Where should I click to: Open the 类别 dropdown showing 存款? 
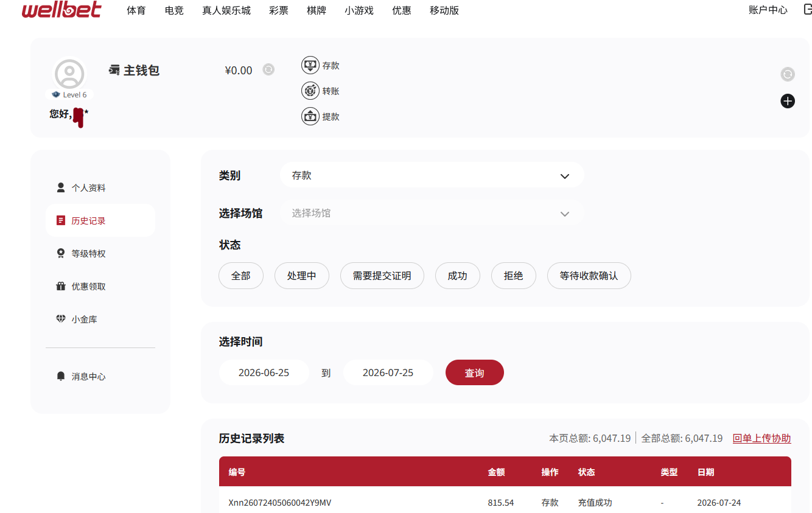[432, 175]
